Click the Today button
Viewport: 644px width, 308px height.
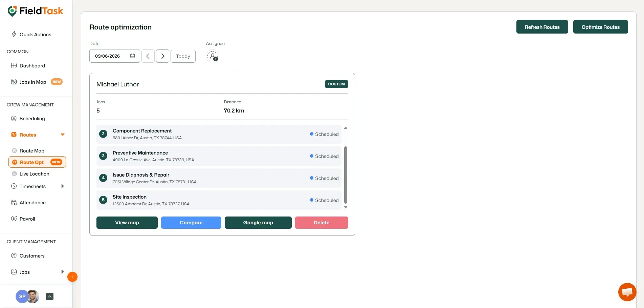click(x=183, y=56)
